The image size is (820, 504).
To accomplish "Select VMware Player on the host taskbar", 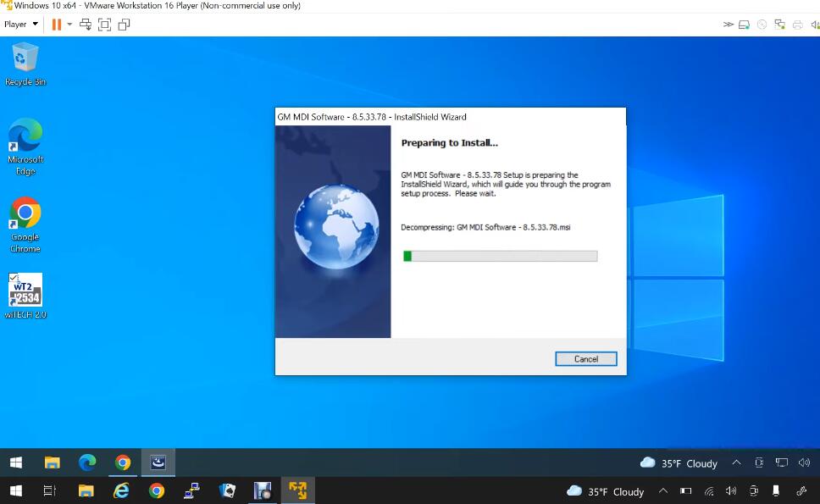I will pyautogui.click(x=298, y=491).
